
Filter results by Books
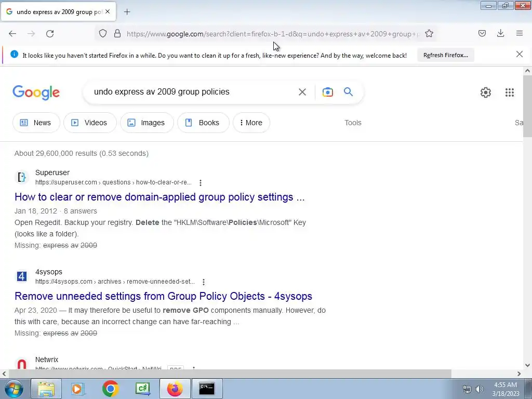(203, 123)
